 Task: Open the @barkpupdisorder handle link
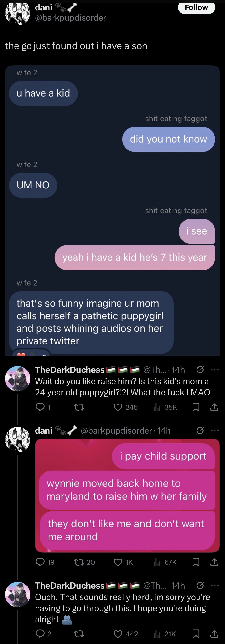click(70, 18)
